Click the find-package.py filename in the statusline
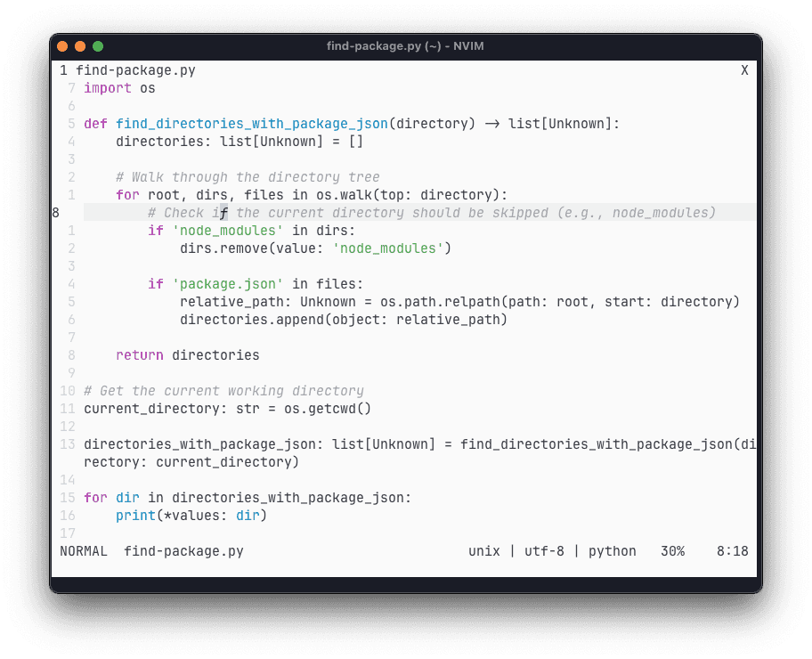Viewport: 812px width, 659px height. (183, 551)
